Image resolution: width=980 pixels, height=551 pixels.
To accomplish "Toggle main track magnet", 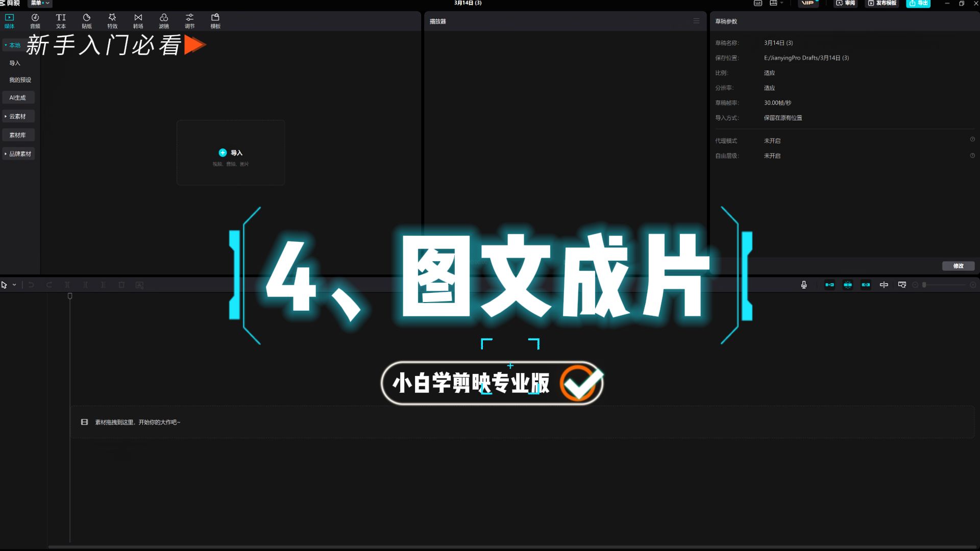I will click(x=829, y=285).
